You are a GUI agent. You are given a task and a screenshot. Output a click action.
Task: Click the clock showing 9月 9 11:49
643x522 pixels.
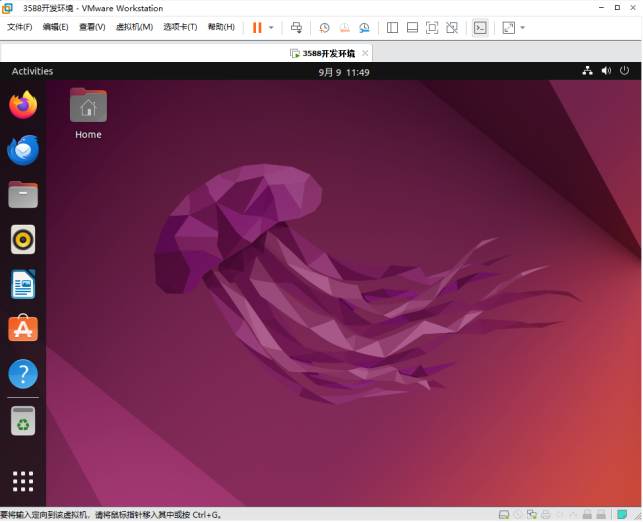point(344,72)
